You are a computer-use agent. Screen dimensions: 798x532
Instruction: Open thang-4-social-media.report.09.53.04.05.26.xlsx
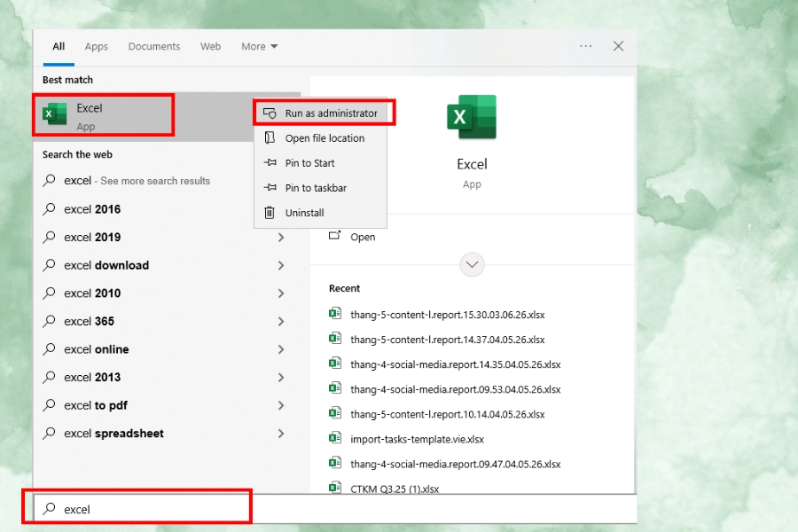point(456,389)
